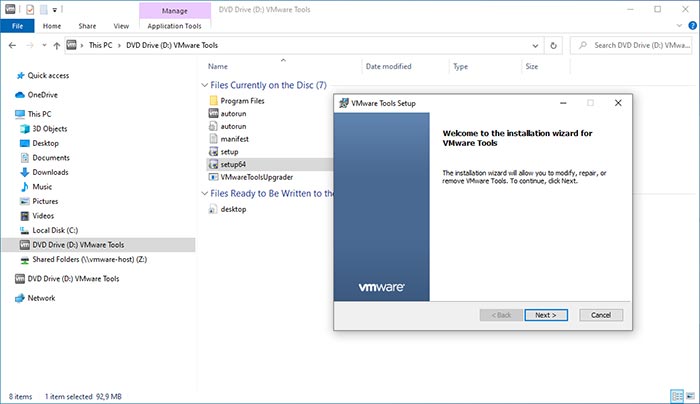Switch to Details view in status bar
Image resolution: width=700 pixels, height=404 pixels.
[x=677, y=396]
